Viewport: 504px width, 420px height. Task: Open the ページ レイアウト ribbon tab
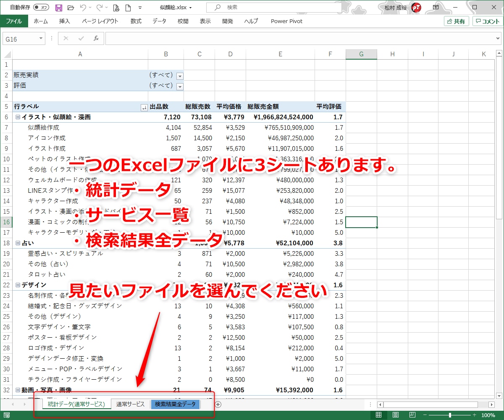point(100,21)
